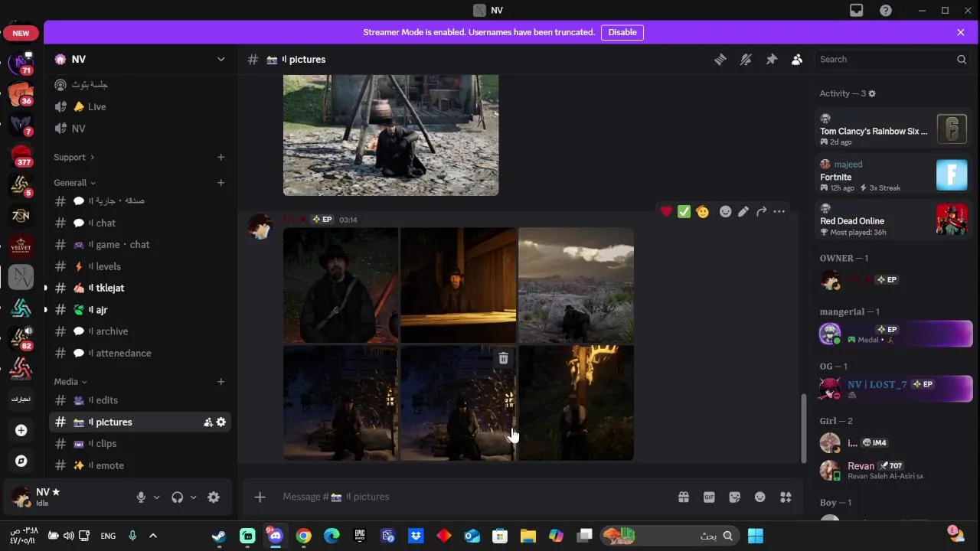Image resolution: width=980 pixels, height=551 pixels.
Task: Collapse the Support category
Action: (x=73, y=157)
